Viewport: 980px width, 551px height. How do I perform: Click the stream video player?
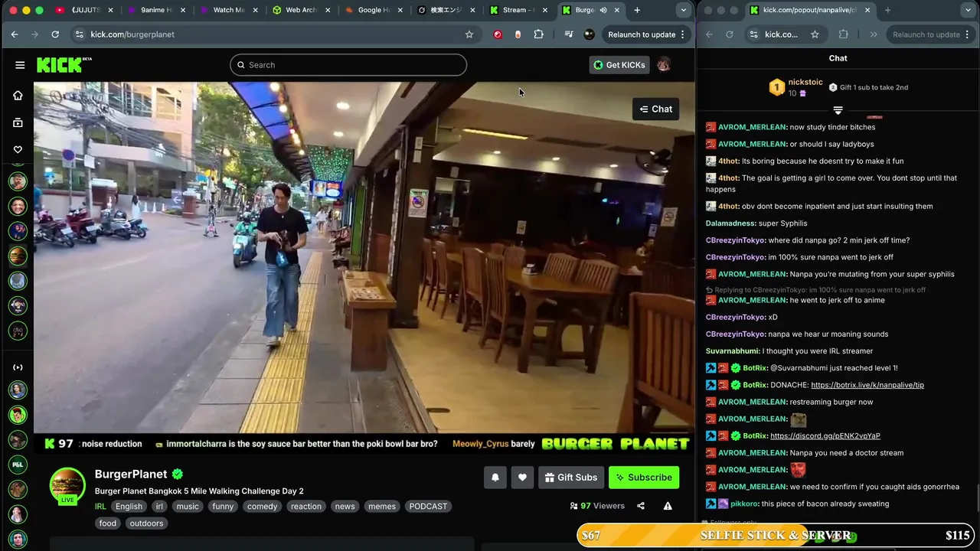364,257
